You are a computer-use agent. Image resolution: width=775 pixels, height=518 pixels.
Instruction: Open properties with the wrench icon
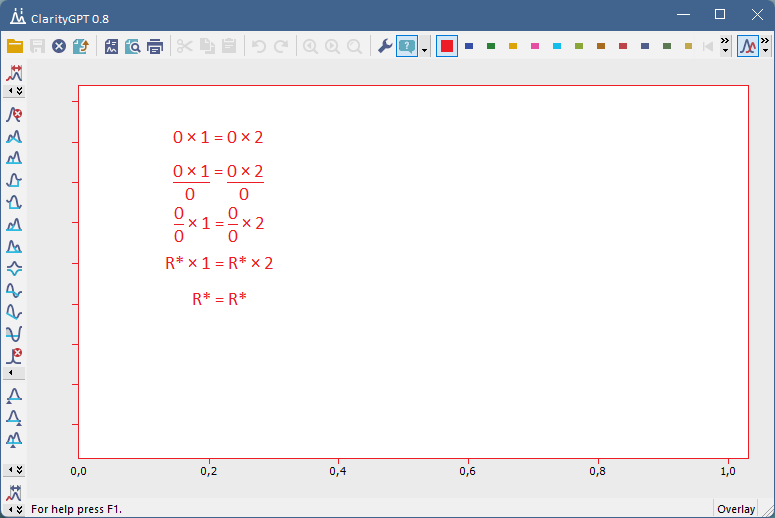tap(385, 46)
